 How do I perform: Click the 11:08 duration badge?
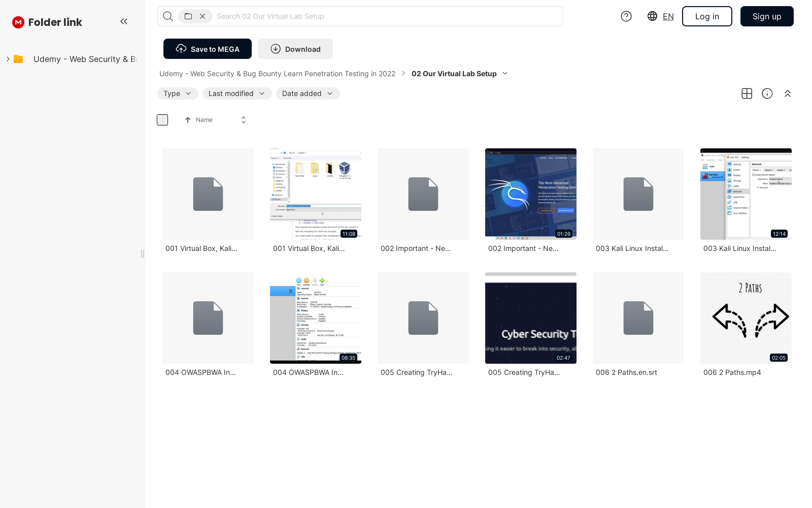[x=349, y=234]
